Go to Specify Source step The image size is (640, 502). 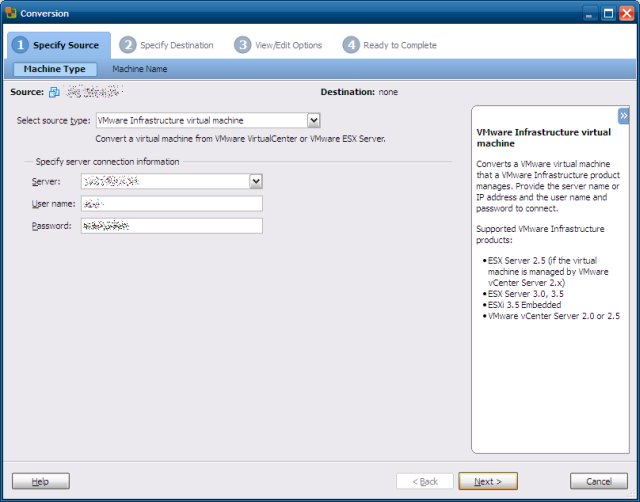click(x=59, y=45)
